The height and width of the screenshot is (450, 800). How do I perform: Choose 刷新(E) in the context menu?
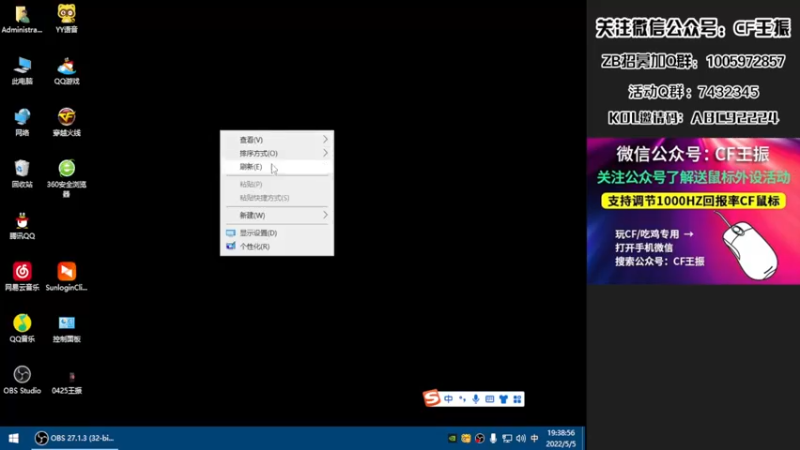tap(277, 167)
